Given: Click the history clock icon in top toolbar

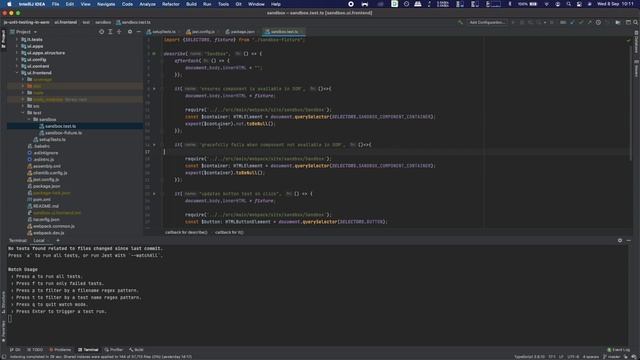Looking at the screenshot, I should [598, 22].
